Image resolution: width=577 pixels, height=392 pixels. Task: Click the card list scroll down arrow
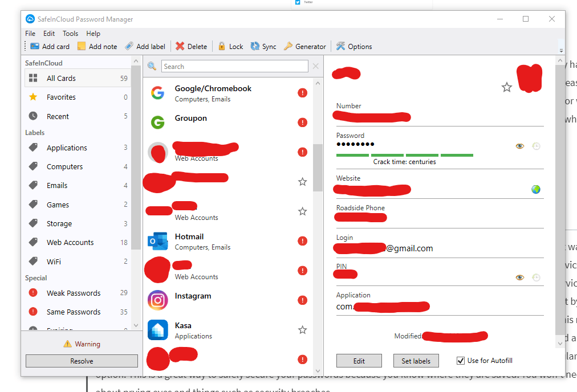[x=318, y=371]
